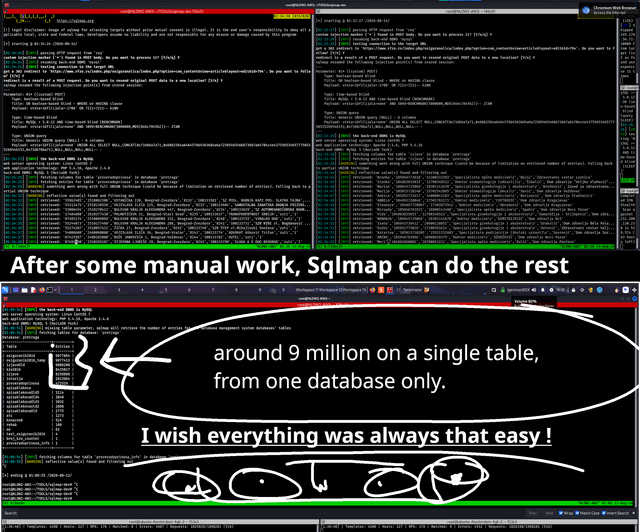Toggle the Match Case checkbox

tap(577, 513)
